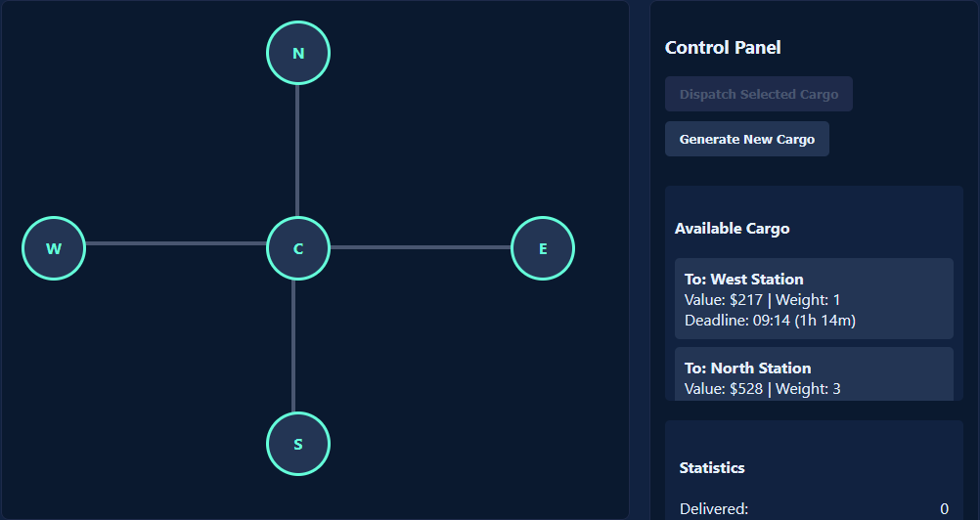980x520 pixels.
Task: Select the East station node E
Action: (543, 248)
